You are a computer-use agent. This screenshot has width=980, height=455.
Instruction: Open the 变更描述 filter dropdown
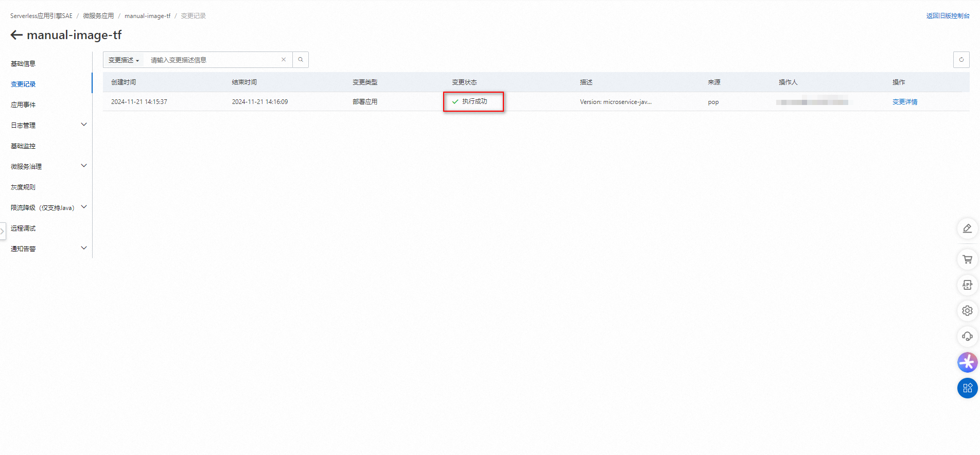tap(124, 60)
